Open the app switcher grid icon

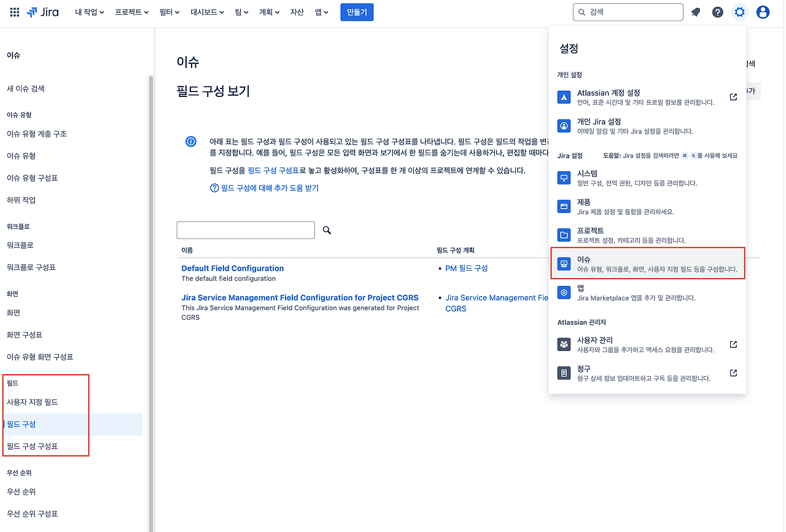point(14,12)
